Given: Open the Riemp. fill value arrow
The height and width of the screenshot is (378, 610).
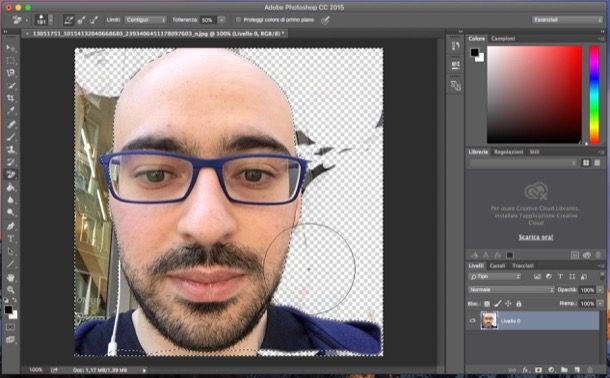Looking at the screenshot, I should 600,303.
